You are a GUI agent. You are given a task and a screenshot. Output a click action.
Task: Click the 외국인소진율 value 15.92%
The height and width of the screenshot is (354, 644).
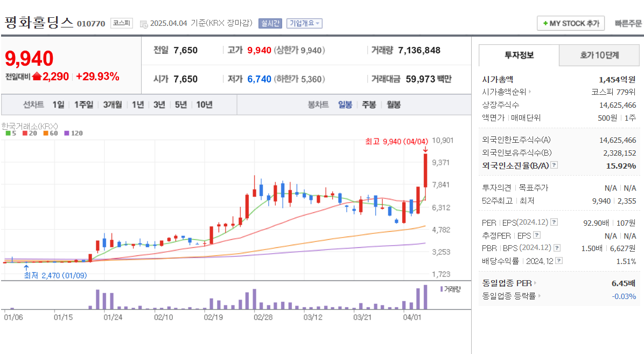pos(621,166)
